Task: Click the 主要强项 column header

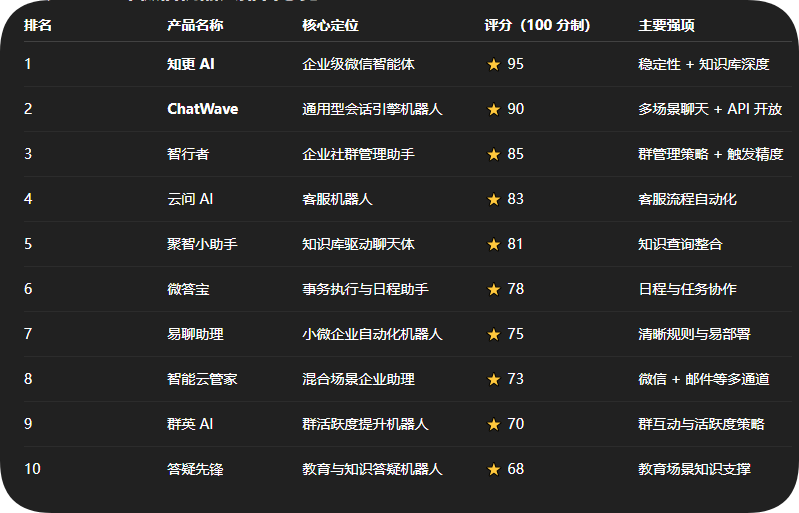Action: click(667, 25)
